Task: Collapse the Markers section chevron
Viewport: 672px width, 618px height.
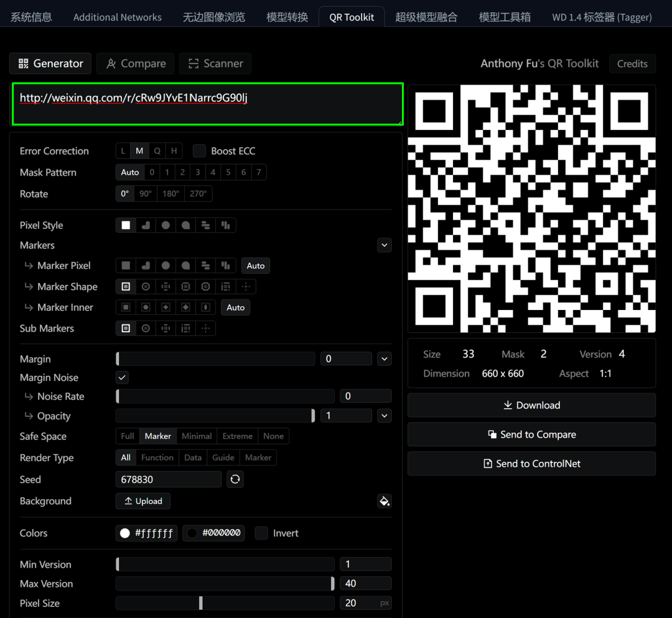Action: (385, 245)
